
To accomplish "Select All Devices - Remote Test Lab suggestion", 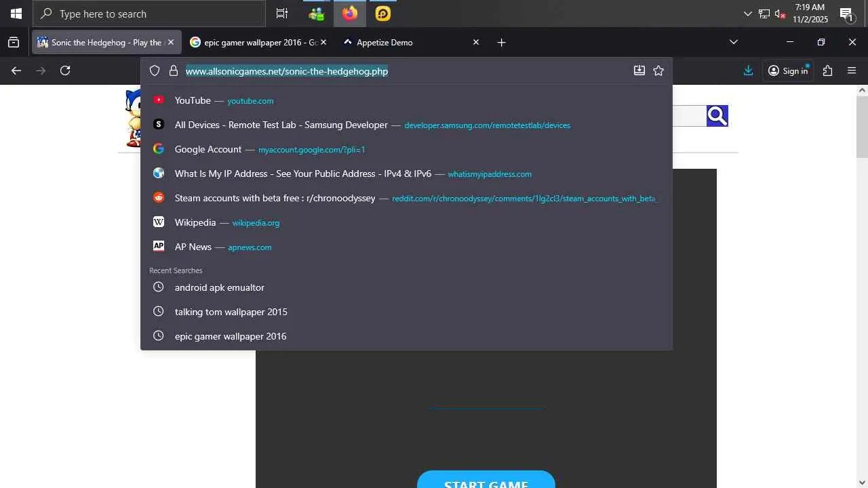I will click(406, 125).
